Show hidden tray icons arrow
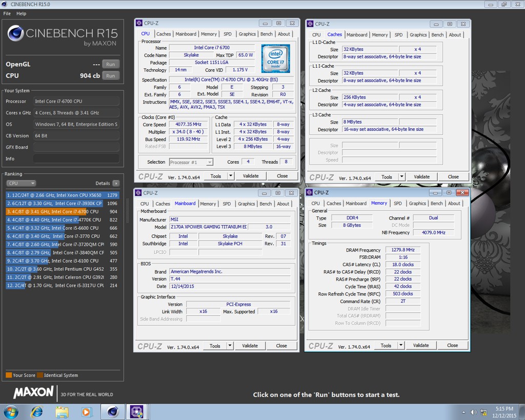 tap(463, 412)
